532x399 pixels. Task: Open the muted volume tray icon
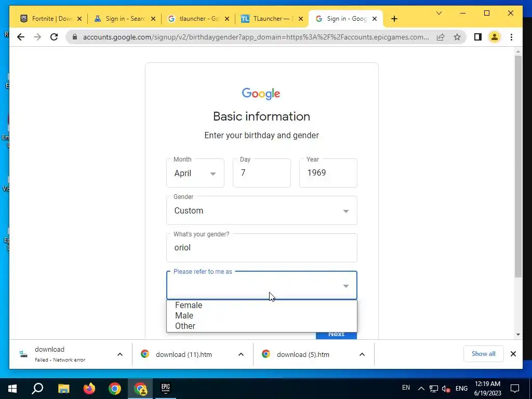446,389
